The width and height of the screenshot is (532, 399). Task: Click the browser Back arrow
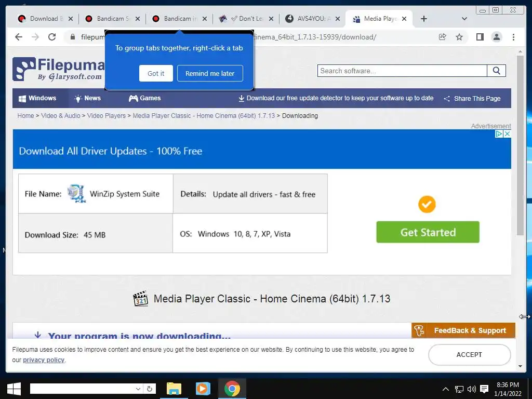[19, 37]
